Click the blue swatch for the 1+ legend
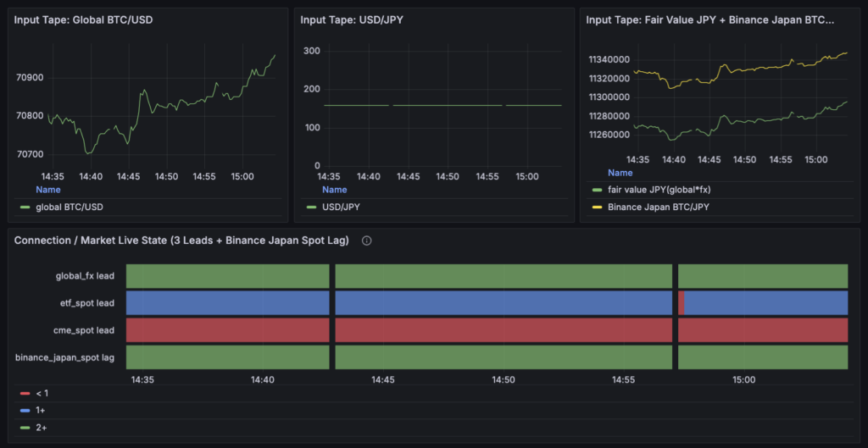 (25, 410)
